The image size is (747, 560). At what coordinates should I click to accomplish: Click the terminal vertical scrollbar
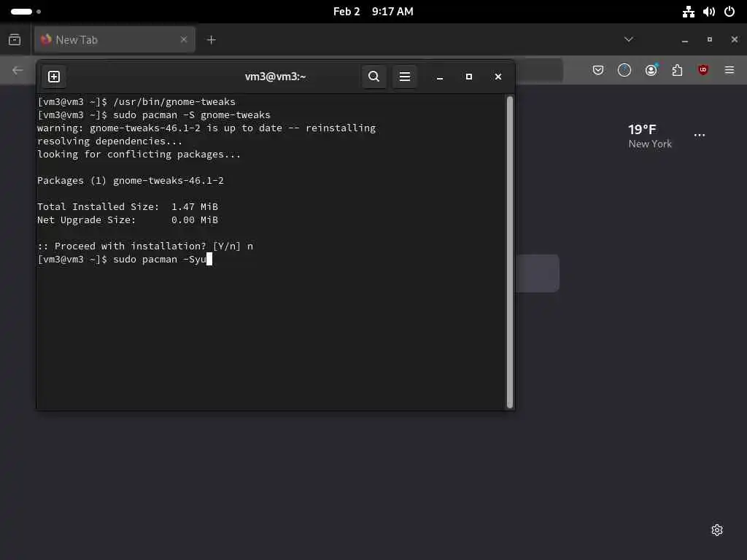pyautogui.click(x=510, y=252)
